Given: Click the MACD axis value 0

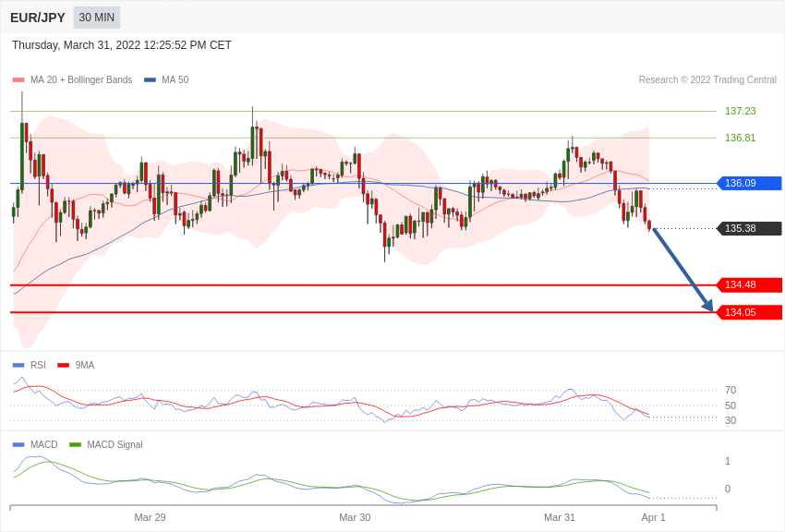Looking at the screenshot, I should (x=728, y=489).
